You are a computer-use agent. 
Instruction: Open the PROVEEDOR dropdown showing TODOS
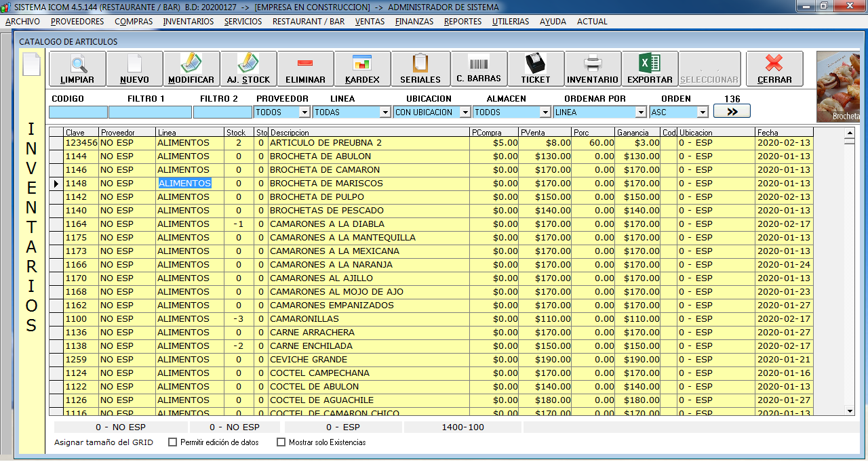coord(282,112)
